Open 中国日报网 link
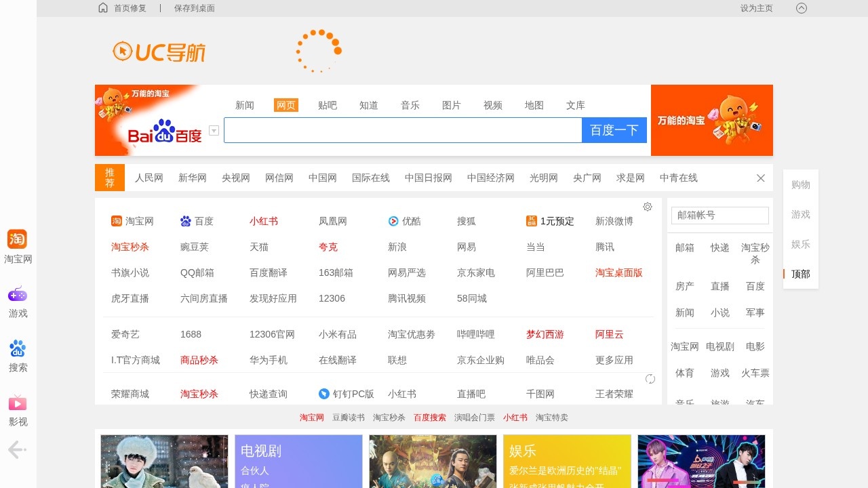This screenshot has height=488, width=868. point(429,178)
